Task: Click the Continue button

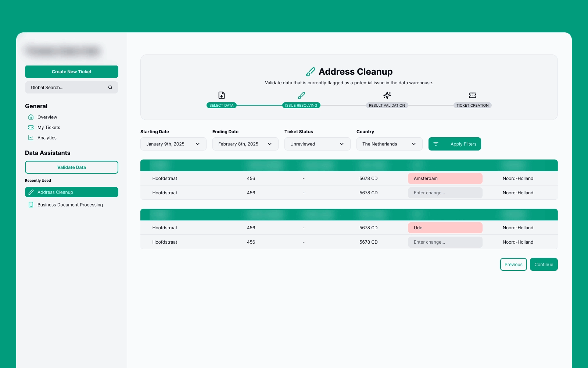Action: 544,264
